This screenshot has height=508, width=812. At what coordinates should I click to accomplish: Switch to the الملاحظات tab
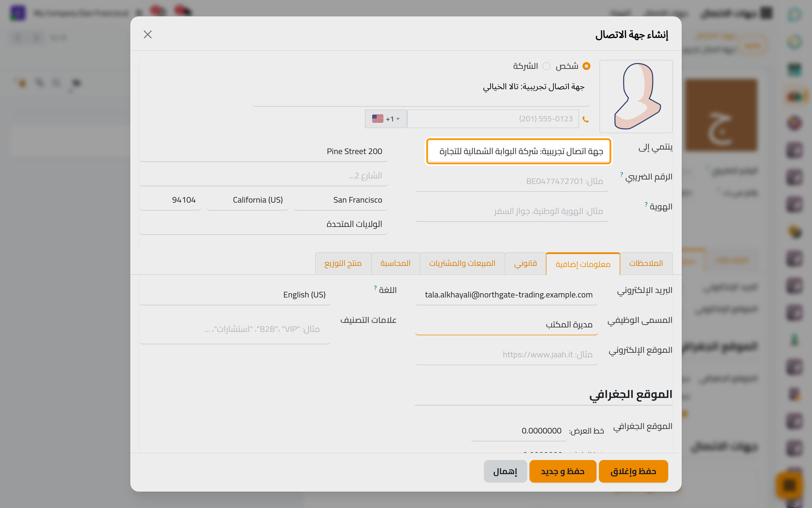tap(646, 263)
